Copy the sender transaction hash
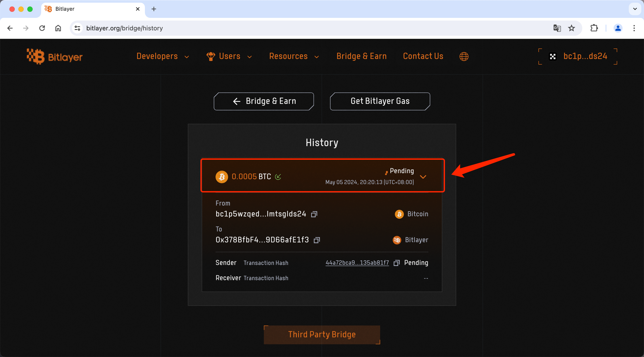The width and height of the screenshot is (644, 357). pyautogui.click(x=396, y=263)
